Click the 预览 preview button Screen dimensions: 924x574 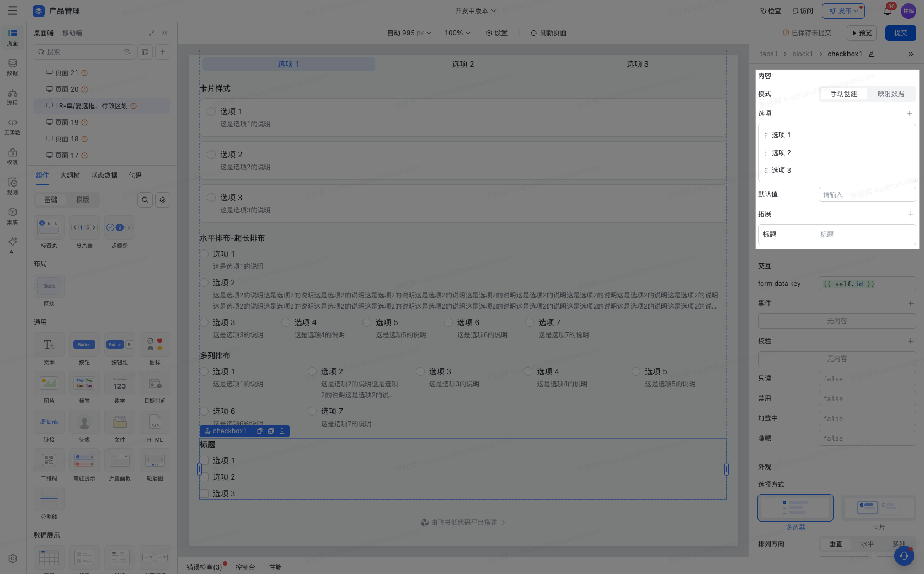[862, 33]
